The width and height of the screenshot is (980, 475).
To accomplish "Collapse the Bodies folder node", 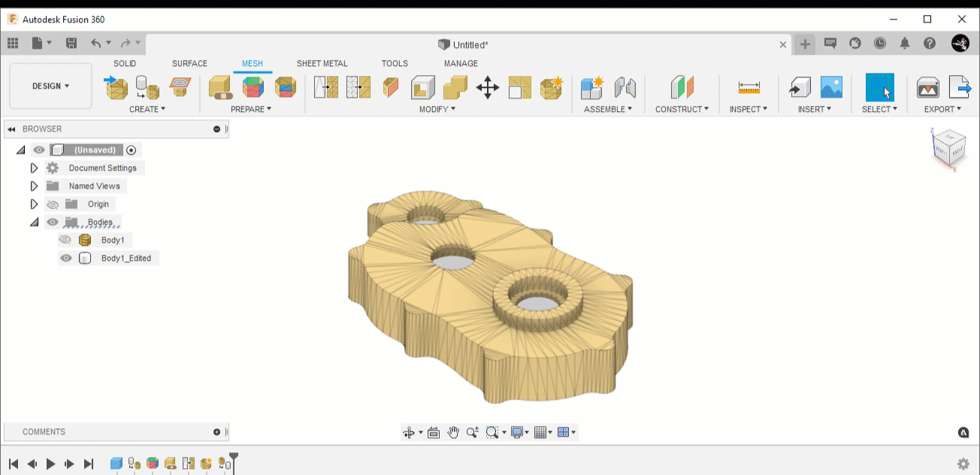I will [34, 222].
